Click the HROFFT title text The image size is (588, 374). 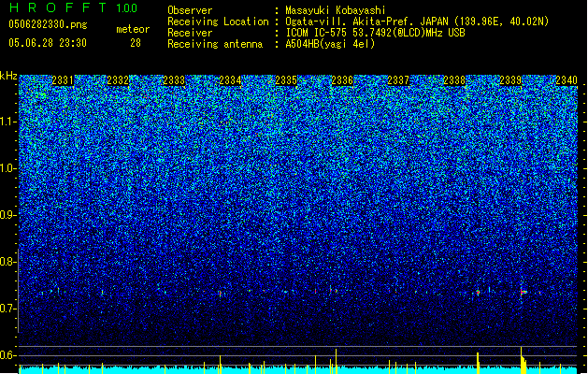pos(57,7)
